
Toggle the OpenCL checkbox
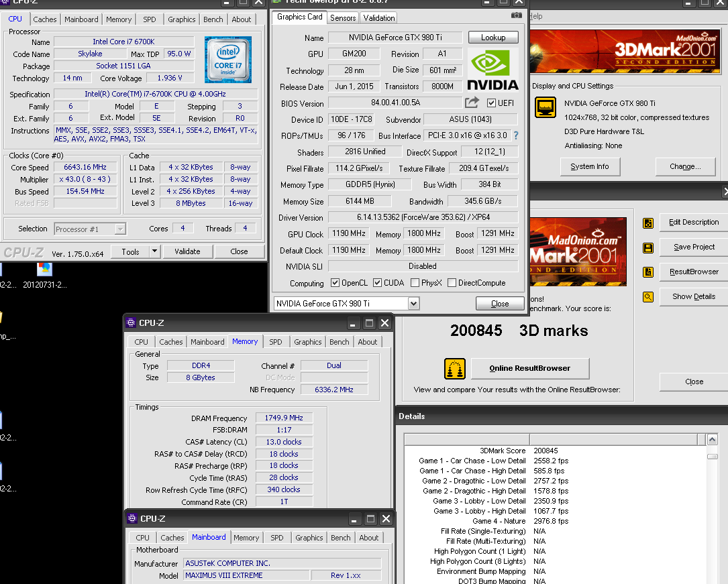click(x=335, y=282)
